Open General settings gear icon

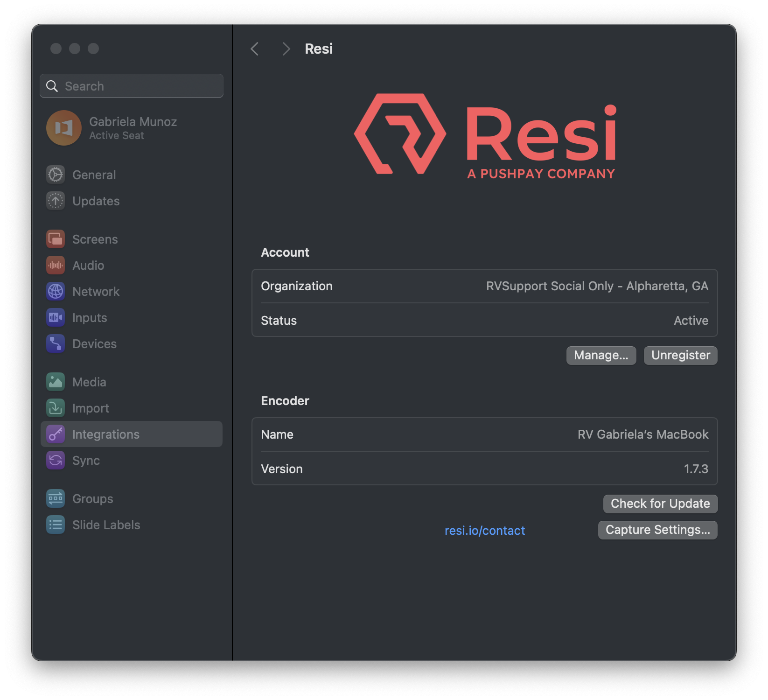click(56, 175)
